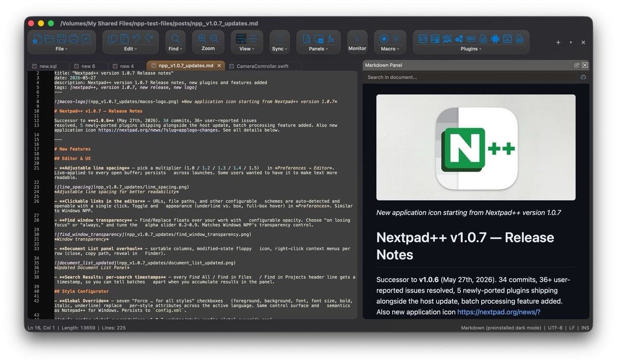Switch to the new 6 tab

pyautogui.click(x=88, y=66)
